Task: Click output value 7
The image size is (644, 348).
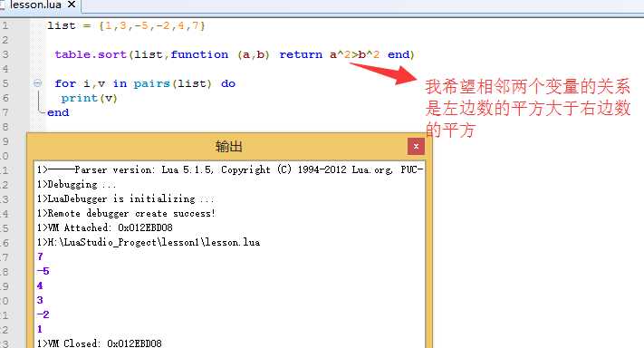Action: (40, 256)
